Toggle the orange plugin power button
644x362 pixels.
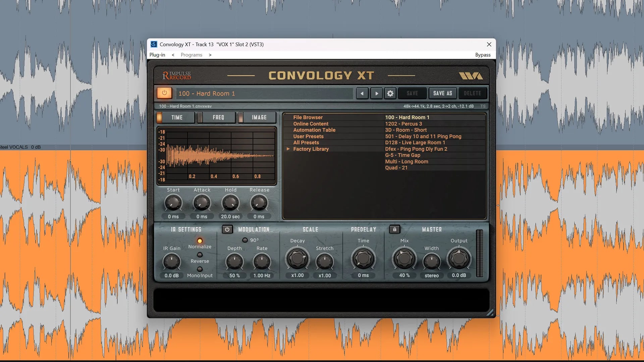click(164, 93)
